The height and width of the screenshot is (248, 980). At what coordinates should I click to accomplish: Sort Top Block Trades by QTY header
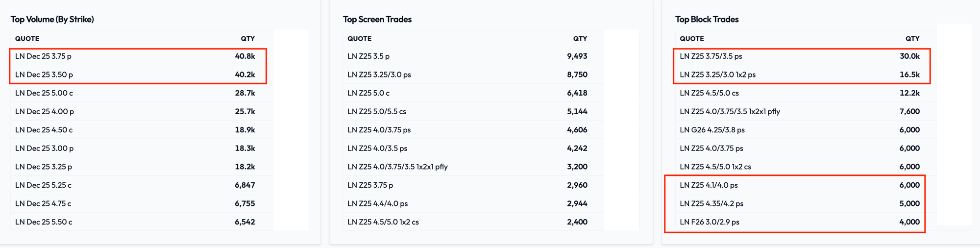click(x=912, y=39)
